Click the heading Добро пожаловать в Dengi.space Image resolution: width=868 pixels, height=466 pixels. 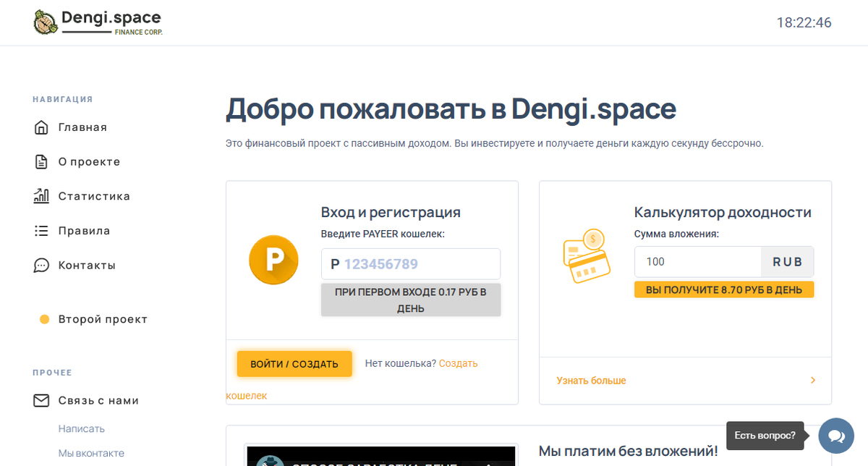coord(451,109)
